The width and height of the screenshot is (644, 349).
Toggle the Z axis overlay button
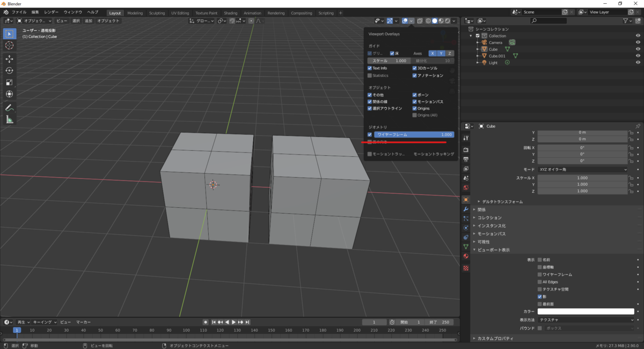point(450,54)
